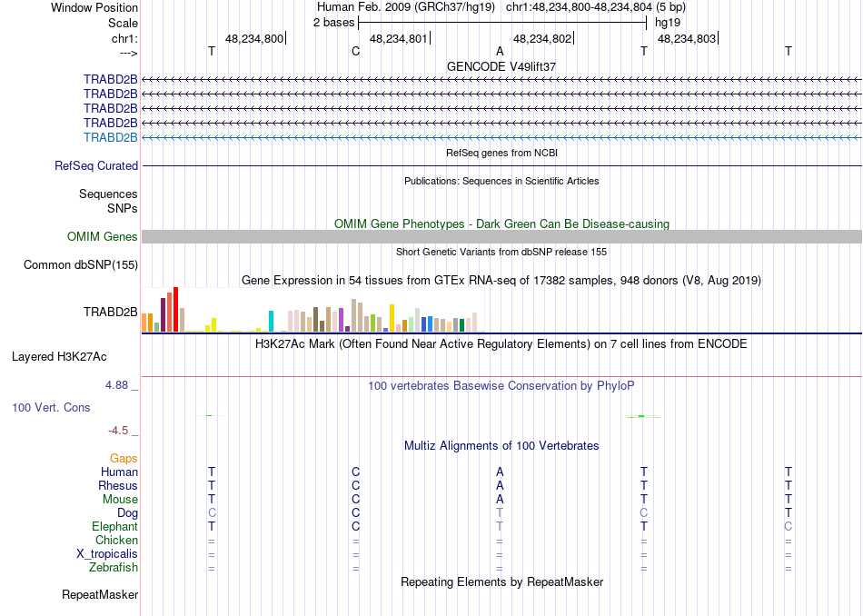Click the Sequences track label
This screenshot has height=616, width=863.
[x=108, y=194]
